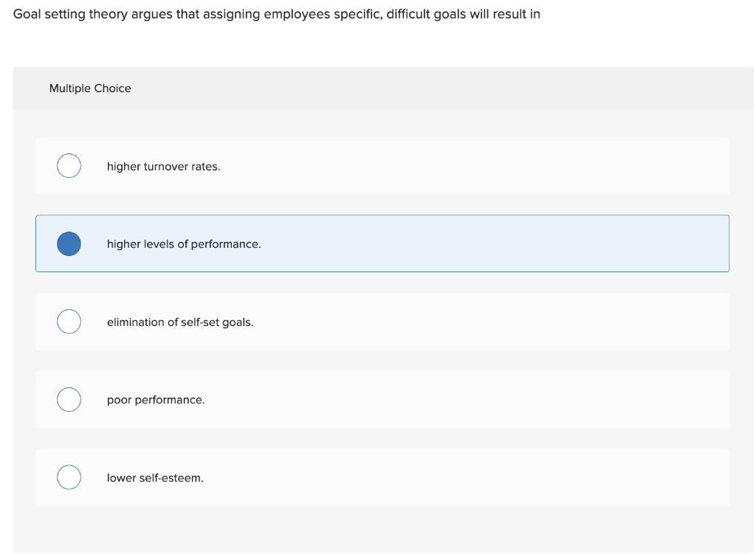This screenshot has width=756, height=554.
Task: Select the 'poor performance' radio button
Action: tap(69, 399)
